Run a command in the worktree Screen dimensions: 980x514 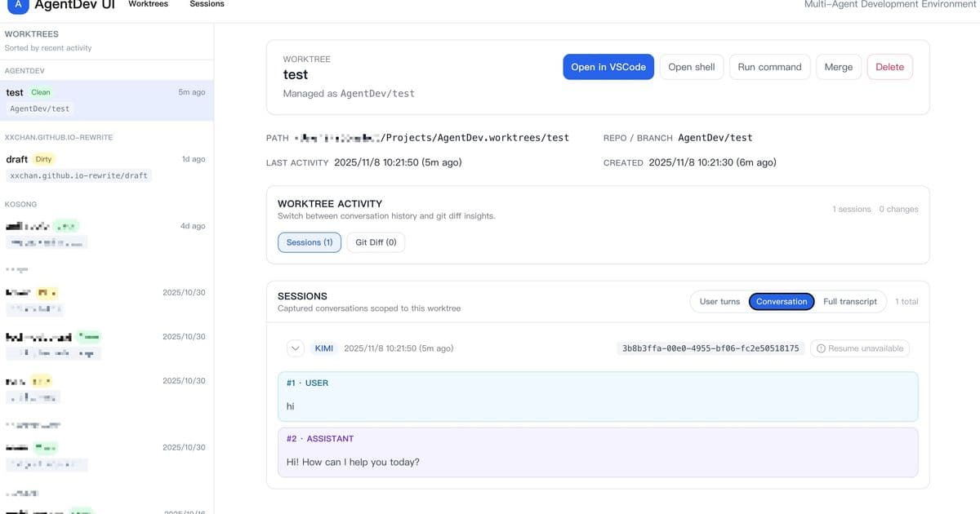(769, 67)
